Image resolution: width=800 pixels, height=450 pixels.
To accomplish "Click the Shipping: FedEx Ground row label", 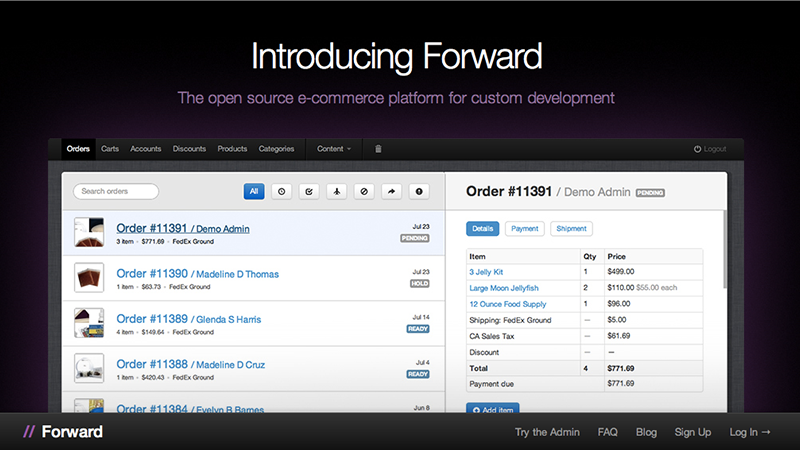I will point(510,320).
